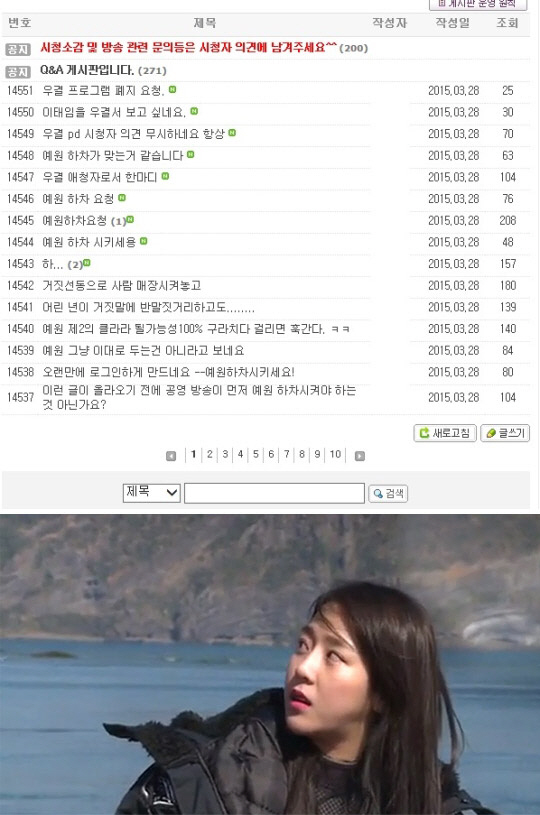
Task: Jump to page 10 of the board
Action: (335, 454)
